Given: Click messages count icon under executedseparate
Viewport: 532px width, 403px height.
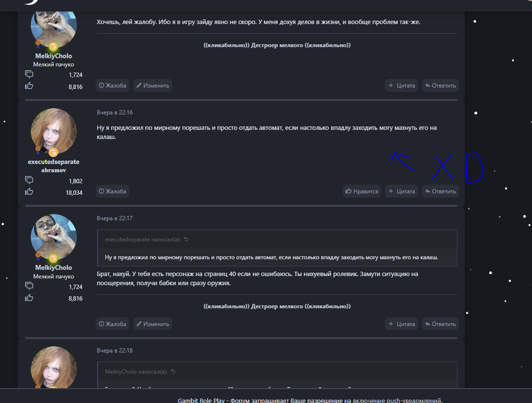Looking at the screenshot, I should pyautogui.click(x=29, y=180).
